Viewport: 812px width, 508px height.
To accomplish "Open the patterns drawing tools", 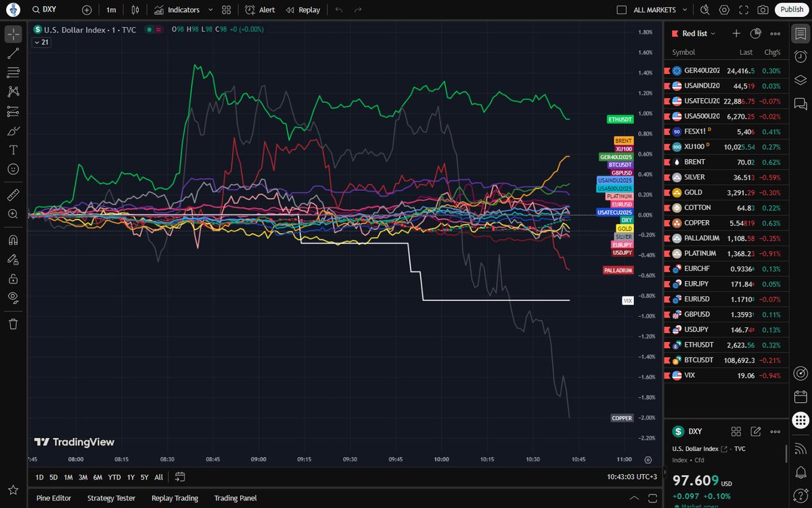I will [x=14, y=91].
